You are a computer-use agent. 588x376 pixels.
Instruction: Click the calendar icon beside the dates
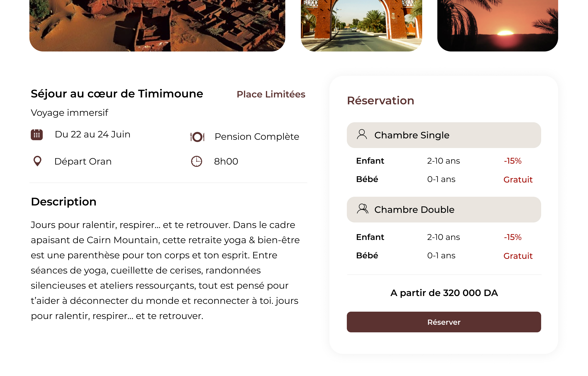37,135
